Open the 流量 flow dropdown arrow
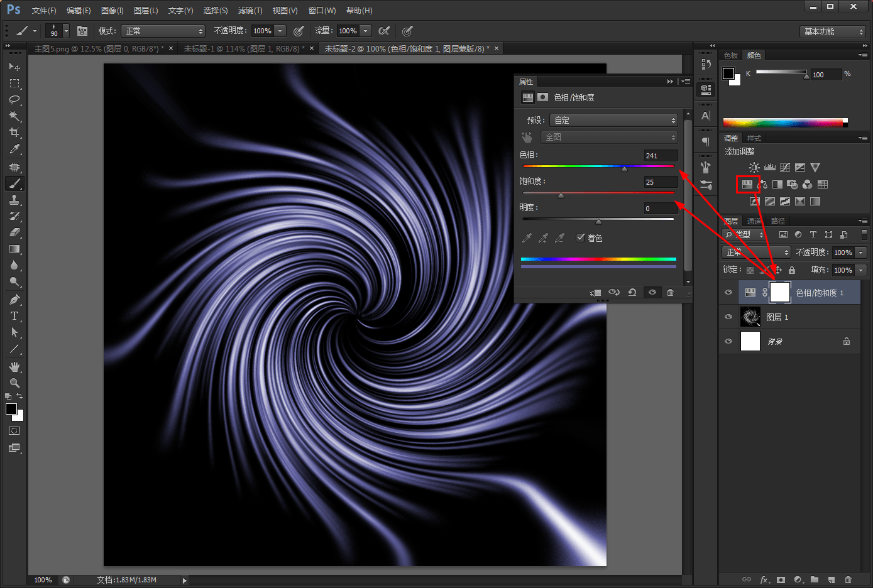873x588 pixels. [366, 31]
